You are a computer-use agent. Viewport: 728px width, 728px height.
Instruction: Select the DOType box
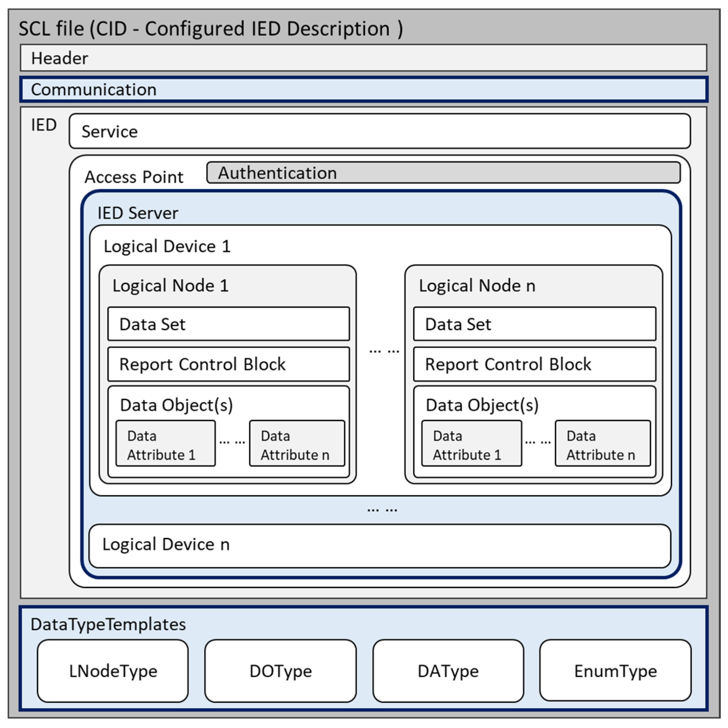tap(280, 671)
